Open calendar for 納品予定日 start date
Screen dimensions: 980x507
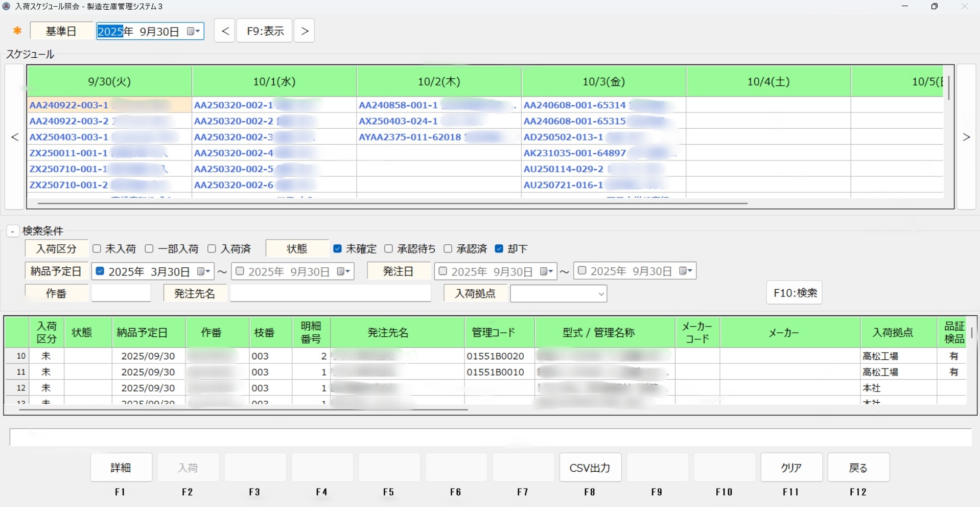click(x=203, y=271)
